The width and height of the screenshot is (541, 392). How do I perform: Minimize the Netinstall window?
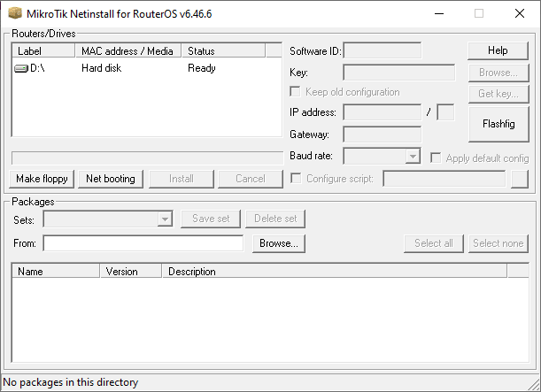click(439, 14)
